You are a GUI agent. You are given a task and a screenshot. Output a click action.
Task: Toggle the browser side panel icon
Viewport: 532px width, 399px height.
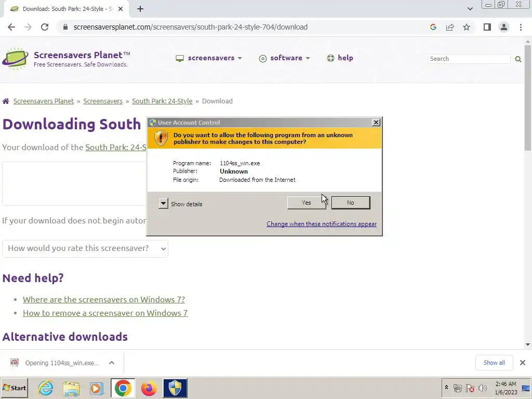[487, 27]
